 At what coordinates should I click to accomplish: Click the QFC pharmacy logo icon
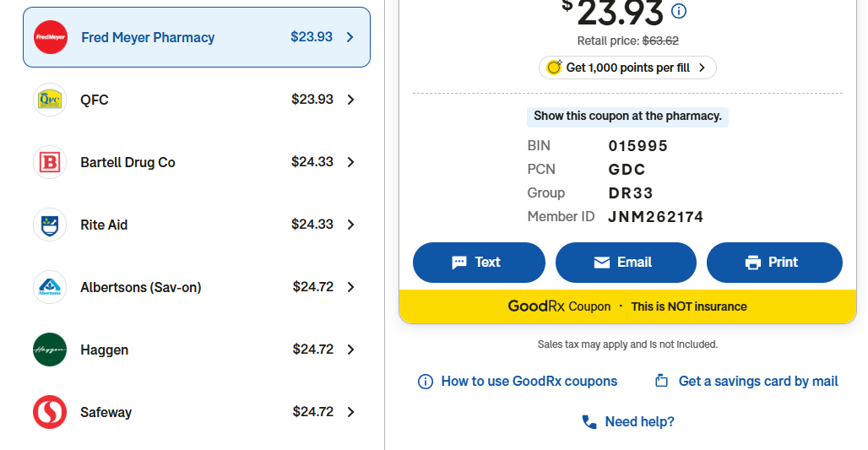(x=50, y=100)
